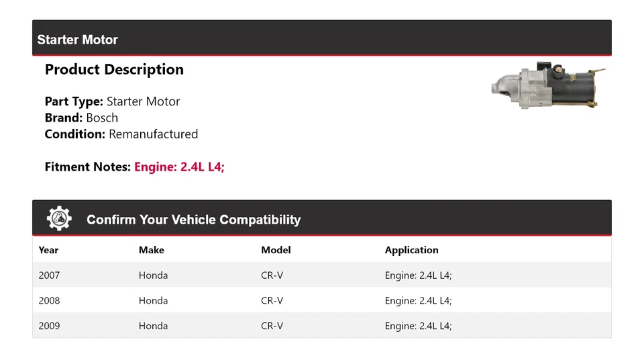This screenshot has height=358, width=644.
Task: Click the Make column header
Action: pos(152,250)
